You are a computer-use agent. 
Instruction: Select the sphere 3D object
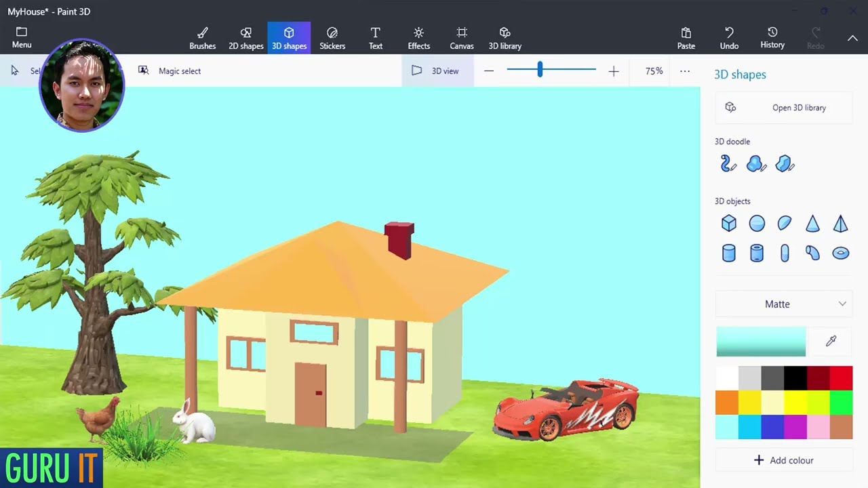757,223
